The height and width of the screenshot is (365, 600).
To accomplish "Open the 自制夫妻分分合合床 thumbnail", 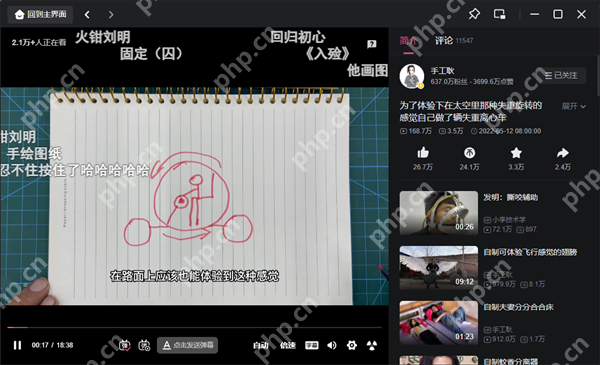I will [x=439, y=323].
